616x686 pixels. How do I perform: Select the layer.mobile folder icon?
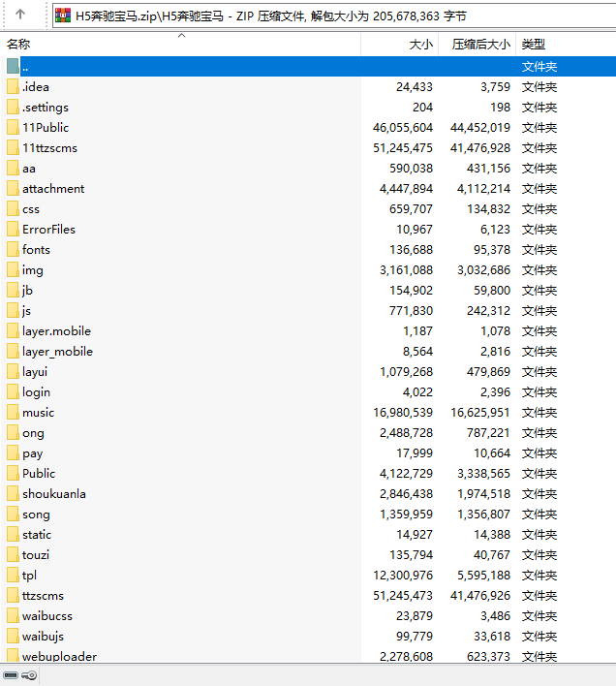[x=13, y=330]
